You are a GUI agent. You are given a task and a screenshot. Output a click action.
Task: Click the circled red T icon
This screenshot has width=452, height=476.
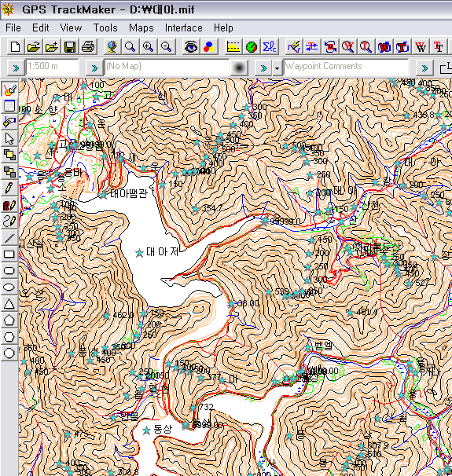(x=402, y=47)
